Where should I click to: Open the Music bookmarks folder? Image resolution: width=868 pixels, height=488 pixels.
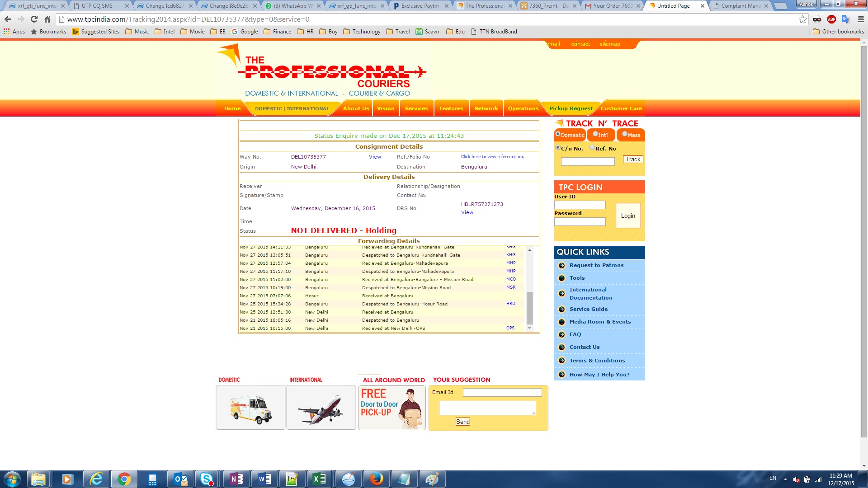pos(137,32)
